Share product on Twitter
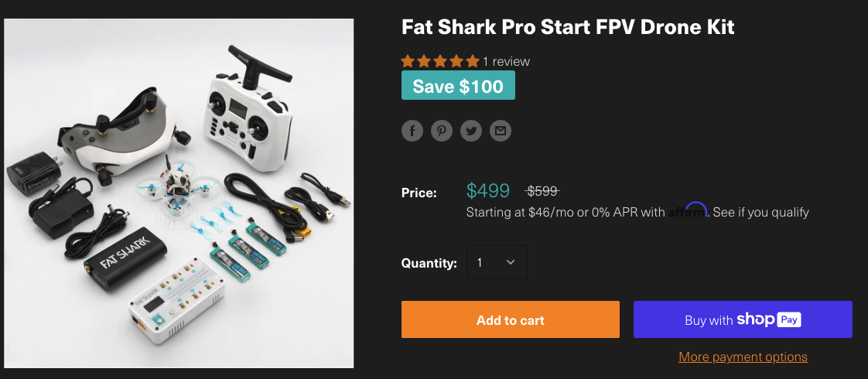Image resolution: width=868 pixels, height=379 pixels. [471, 131]
